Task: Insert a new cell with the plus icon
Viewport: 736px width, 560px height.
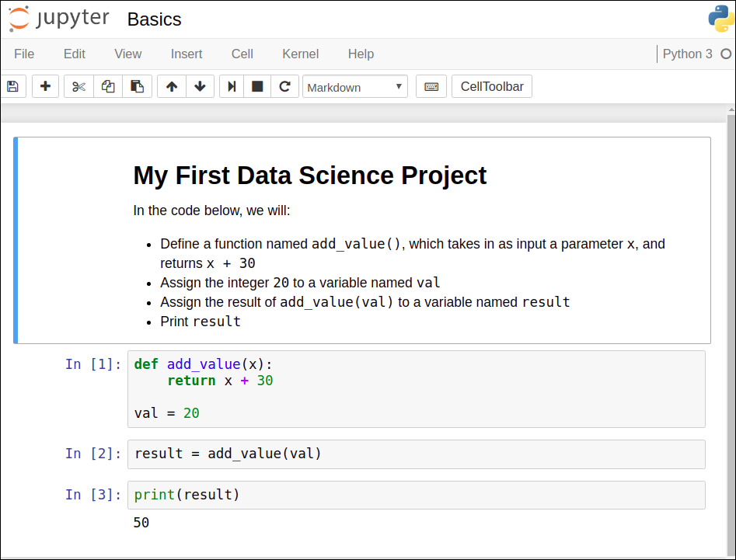Action: [x=45, y=86]
